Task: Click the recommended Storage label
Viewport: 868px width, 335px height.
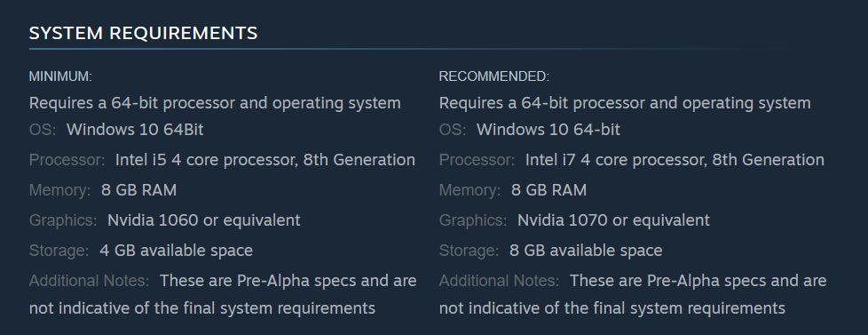Action: (x=469, y=251)
